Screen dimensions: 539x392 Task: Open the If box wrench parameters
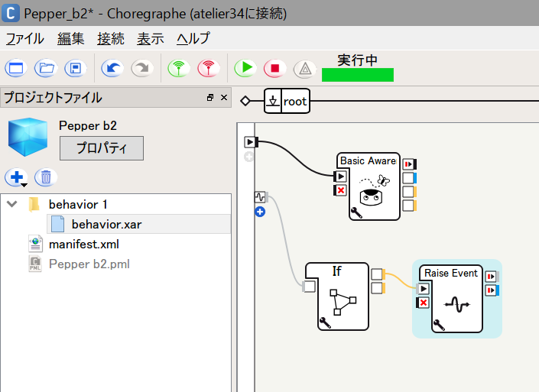325,323
